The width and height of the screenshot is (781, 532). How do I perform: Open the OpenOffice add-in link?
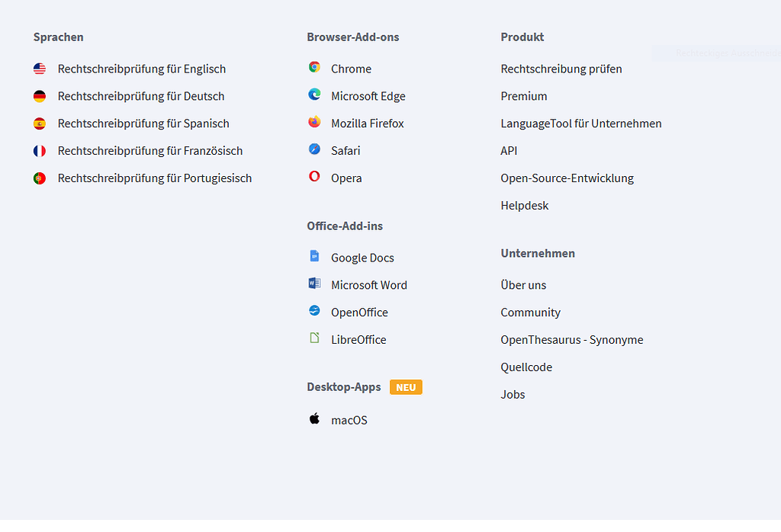360,312
